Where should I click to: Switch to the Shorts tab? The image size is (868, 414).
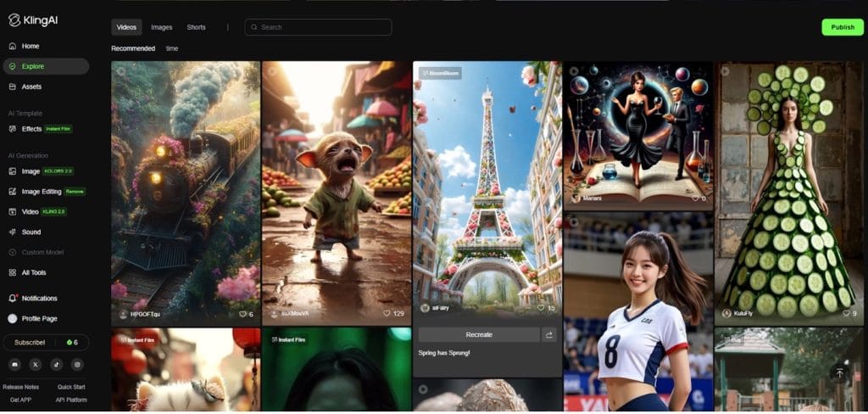[196, 27]
